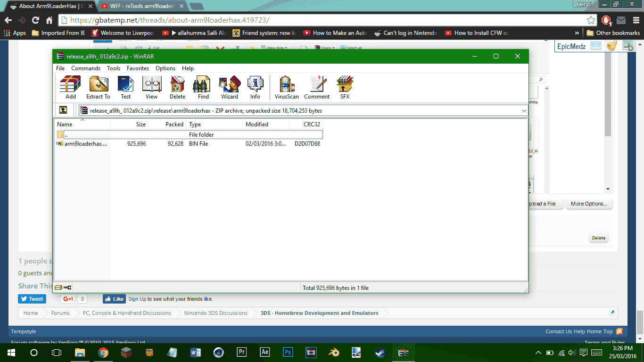This screenshot has height=362, width=644.
Task: Run the Test archive tool
Action: click(125, 88)
